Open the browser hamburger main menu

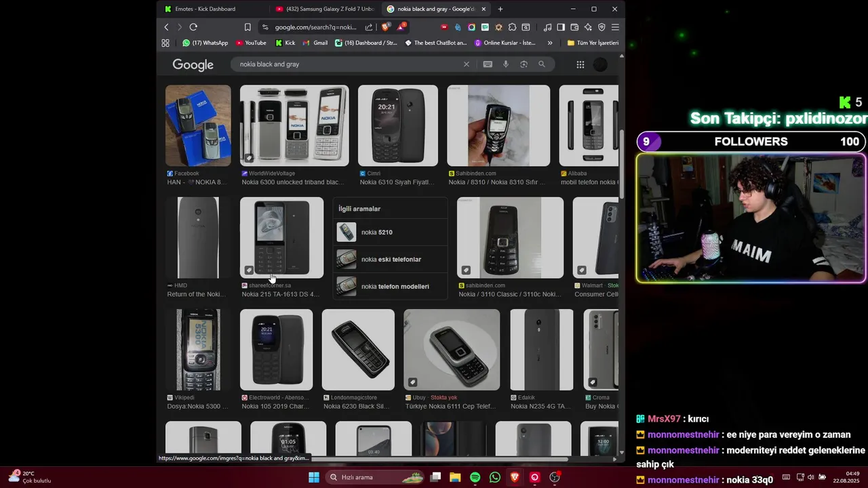pos(615,27)
